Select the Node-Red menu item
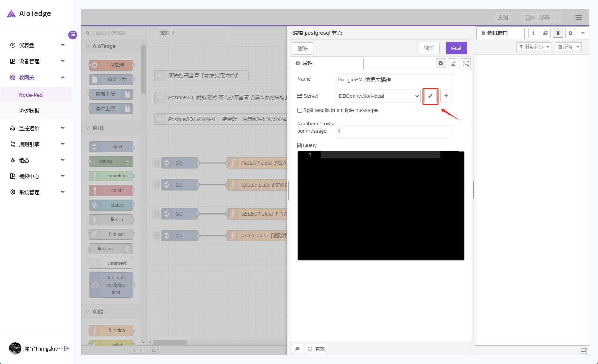 [x=31, y=95]
